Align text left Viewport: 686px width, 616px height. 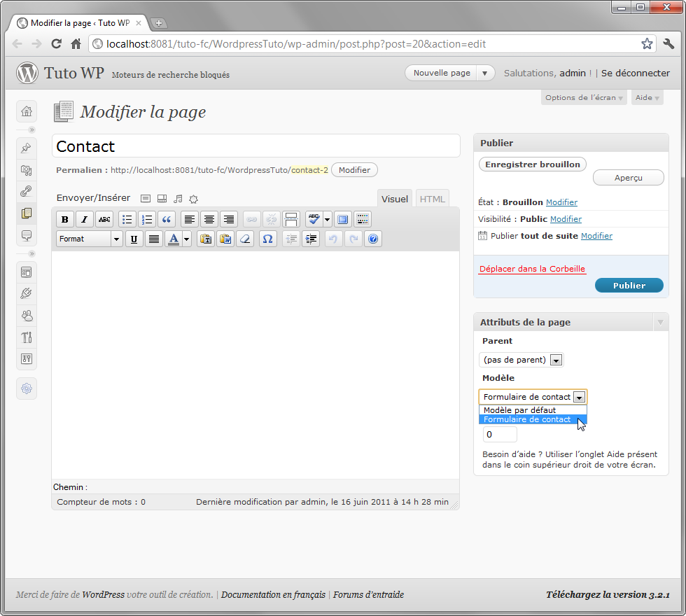[190, 219]
